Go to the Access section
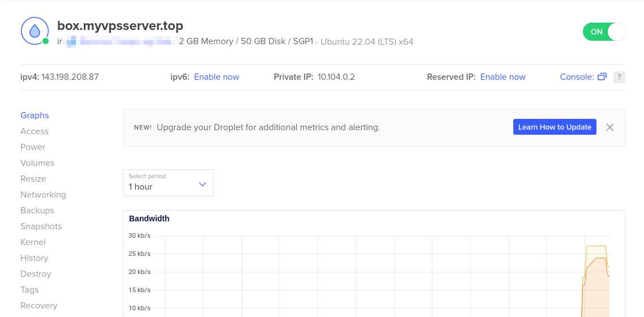This screenshot has width=644, height=317. point(35,131)
